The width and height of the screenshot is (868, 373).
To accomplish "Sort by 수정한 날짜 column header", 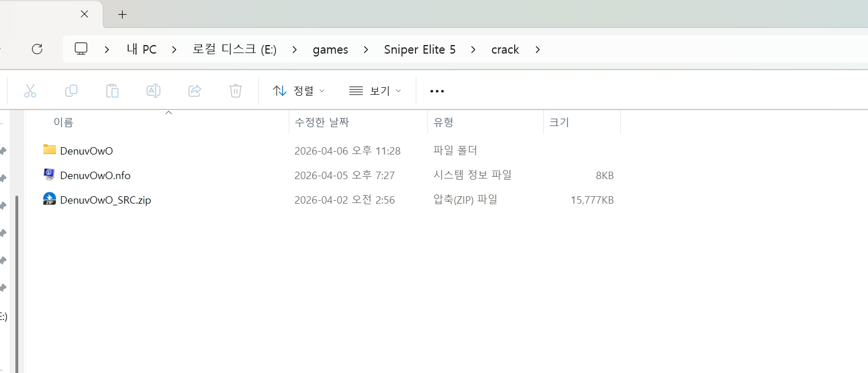I will (321, 122).
